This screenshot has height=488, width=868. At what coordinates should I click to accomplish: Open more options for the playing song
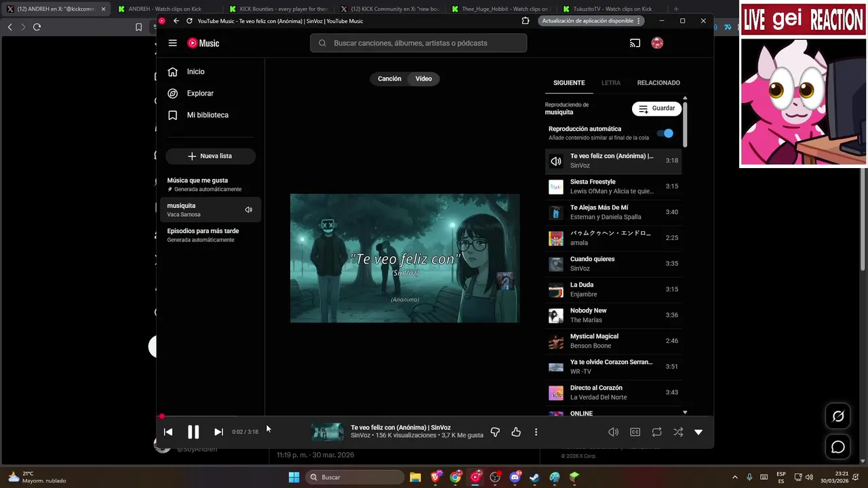tap(536, 432)
